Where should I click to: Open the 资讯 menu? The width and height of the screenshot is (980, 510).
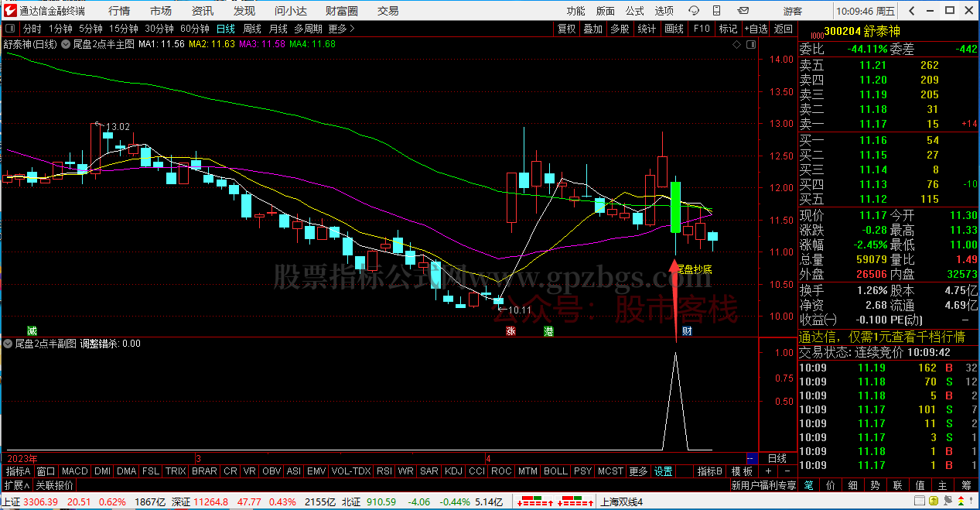point(203,11)
